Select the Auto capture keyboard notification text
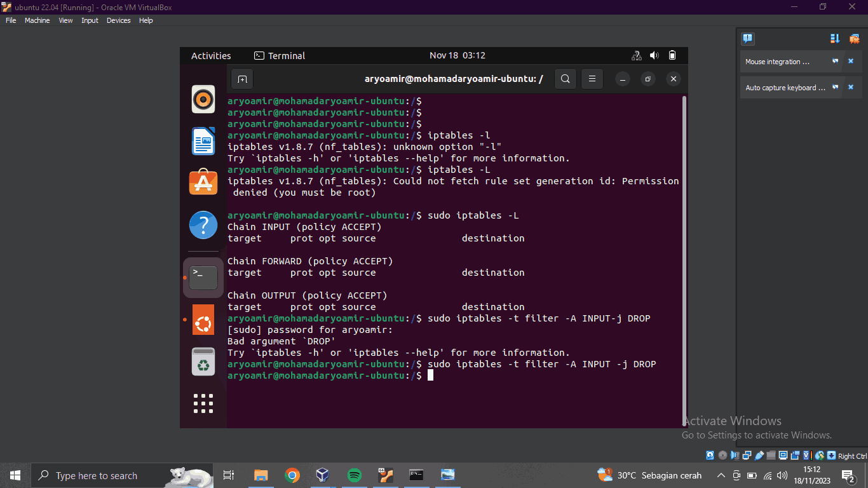Image resolution: width=868 pixels, height=488 pixels. 785,88
